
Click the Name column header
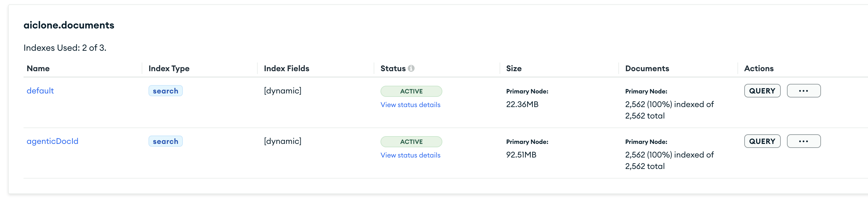coord(38,69)
